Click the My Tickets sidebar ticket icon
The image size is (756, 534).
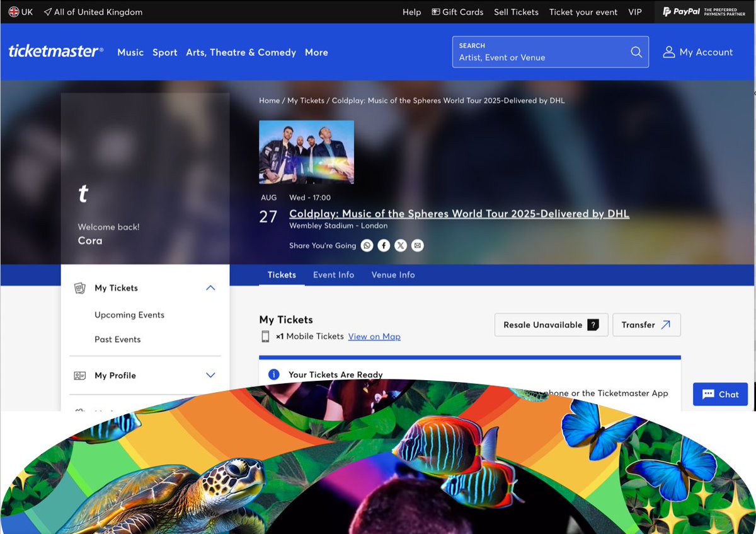[79, 288]
